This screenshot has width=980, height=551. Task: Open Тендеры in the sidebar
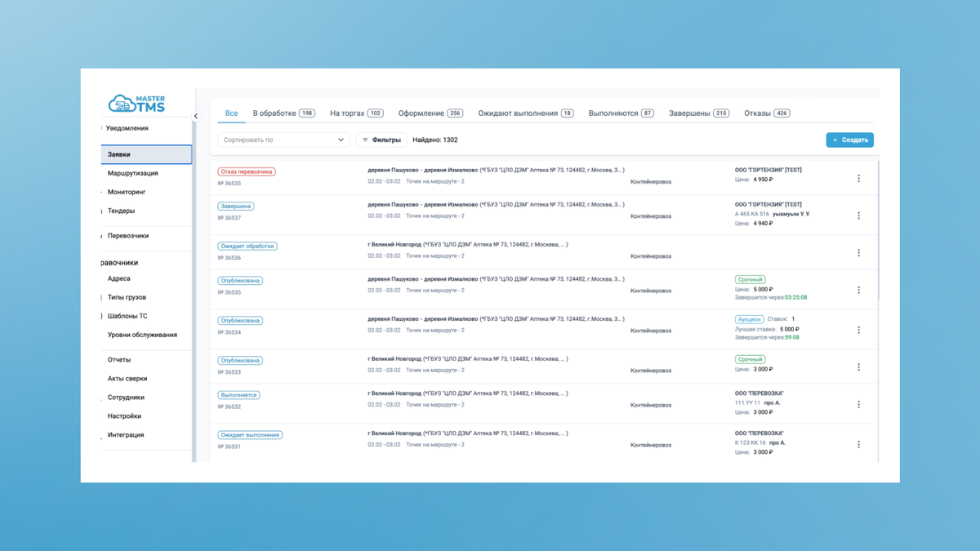tap(121, 211)
